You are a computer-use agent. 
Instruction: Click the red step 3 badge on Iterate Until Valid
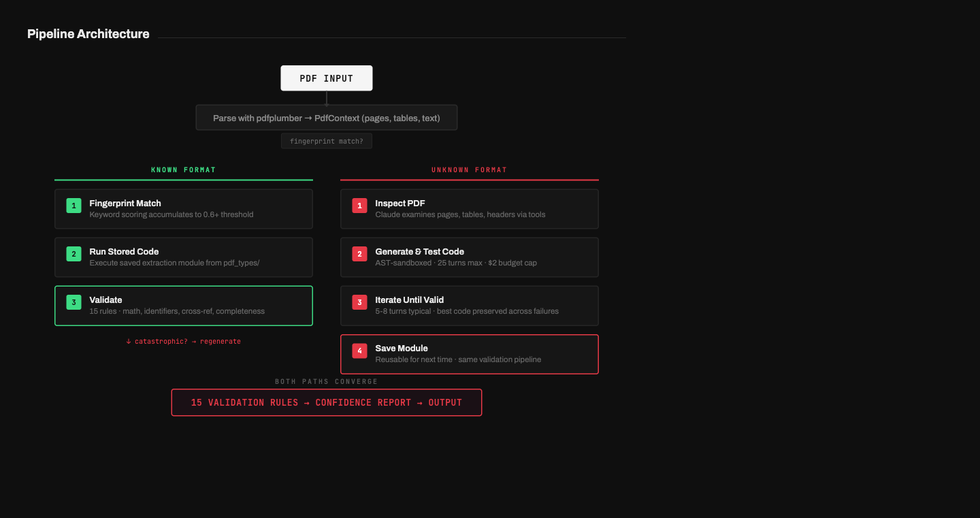tap(359, 302)
